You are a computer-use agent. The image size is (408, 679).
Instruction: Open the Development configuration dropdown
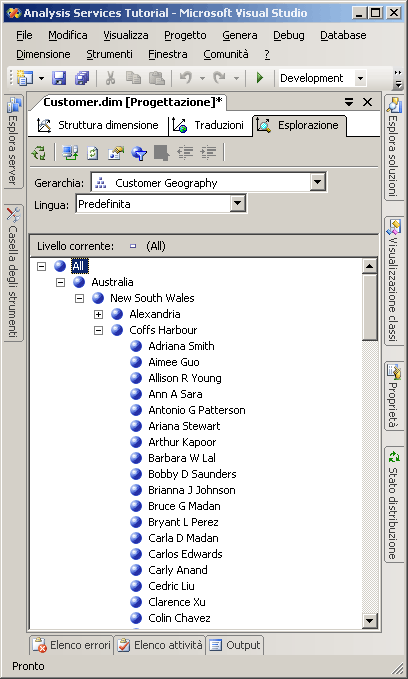pos(360,78)
